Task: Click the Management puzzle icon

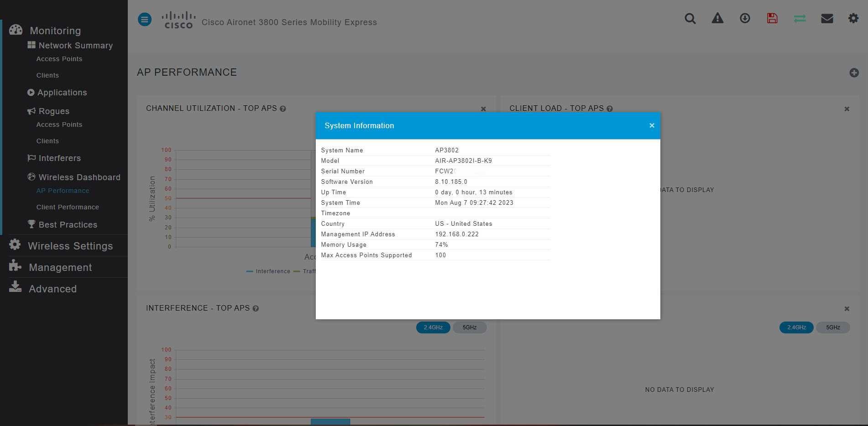Action: point(15,265)
